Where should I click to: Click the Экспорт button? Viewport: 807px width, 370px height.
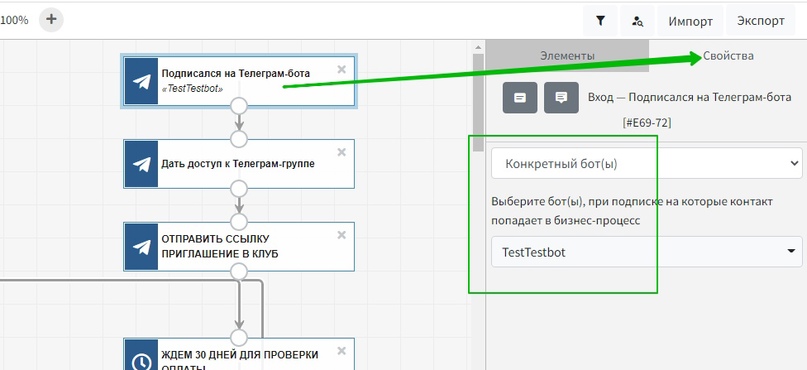click(760, 21)
